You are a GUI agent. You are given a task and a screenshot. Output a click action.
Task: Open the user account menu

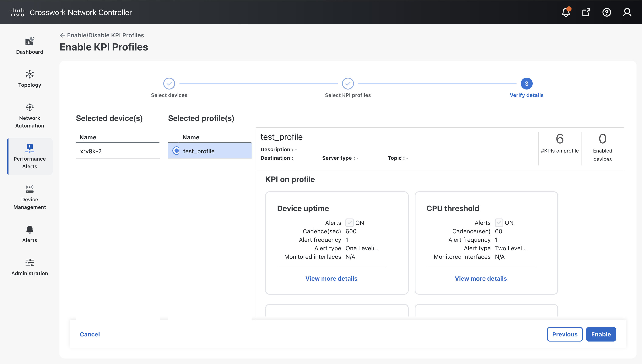(x=627, y=12)
